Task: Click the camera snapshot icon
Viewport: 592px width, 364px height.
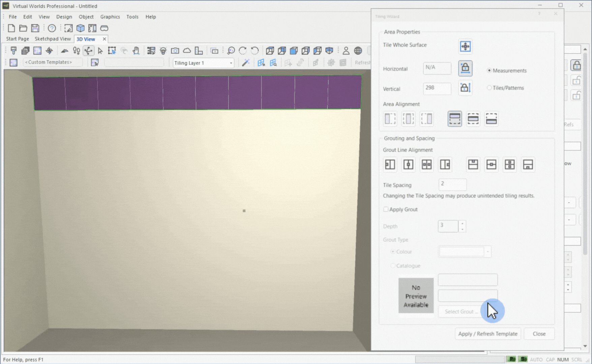Action: pyautogui.click(x=175, y=51)
